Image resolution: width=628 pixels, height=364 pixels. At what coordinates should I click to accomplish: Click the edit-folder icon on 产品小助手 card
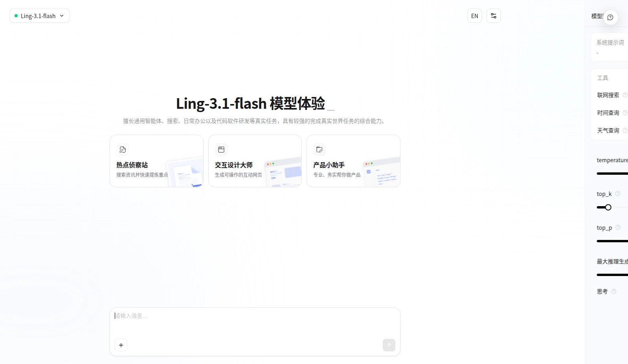[x=320, y=150]
